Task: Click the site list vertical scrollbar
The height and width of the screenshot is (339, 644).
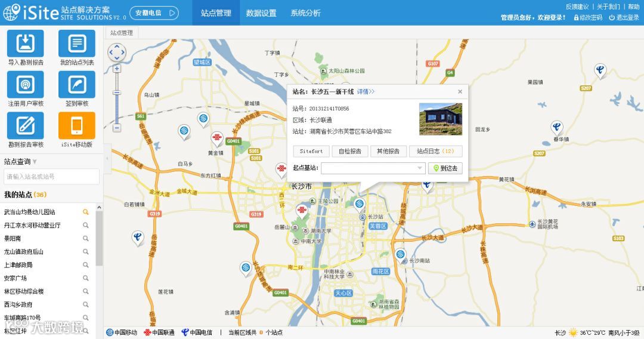Action: (99, 238)
